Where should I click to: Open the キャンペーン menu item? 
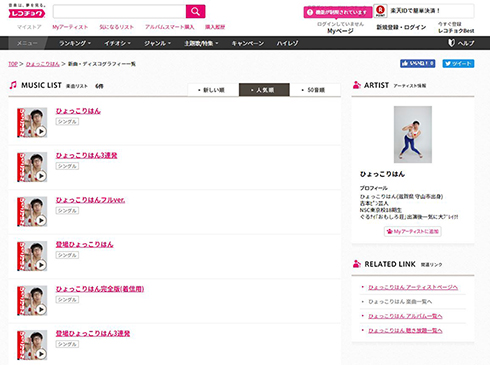click(x=248, y=43)
